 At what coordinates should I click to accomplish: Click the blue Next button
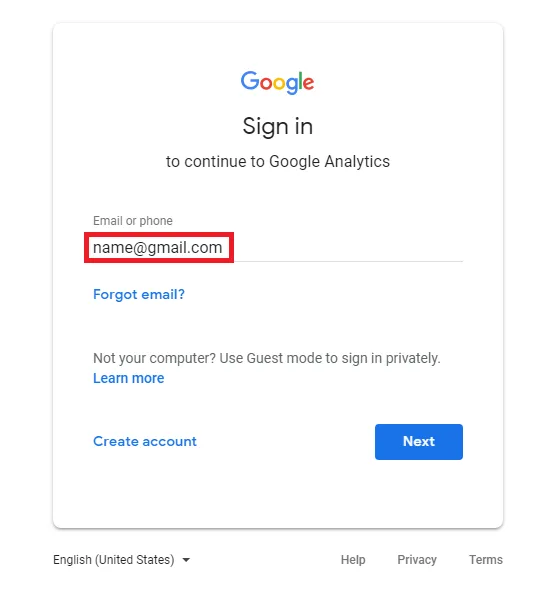[x=419, y=442]
